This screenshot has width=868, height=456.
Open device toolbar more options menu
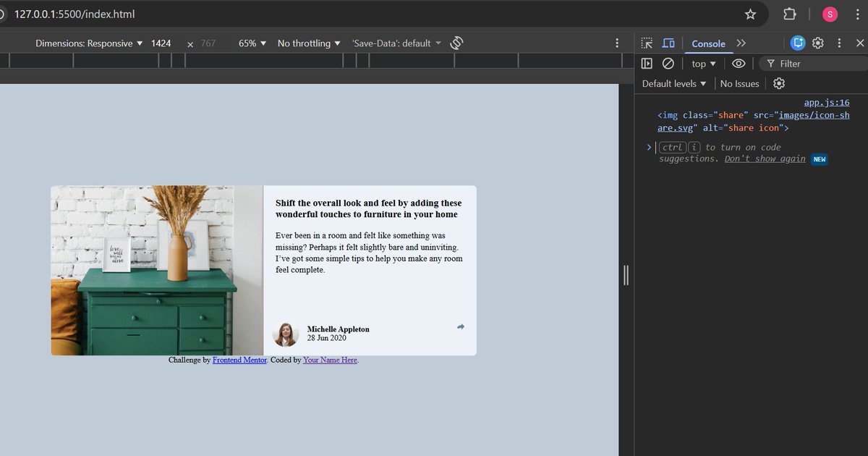point(616,43)
